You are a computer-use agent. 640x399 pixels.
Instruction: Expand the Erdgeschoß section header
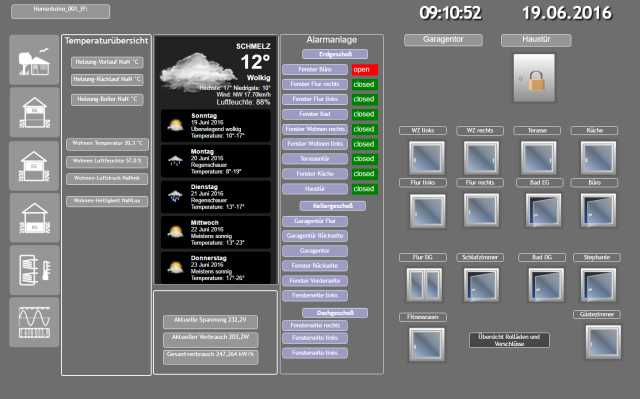click(335, 54)
